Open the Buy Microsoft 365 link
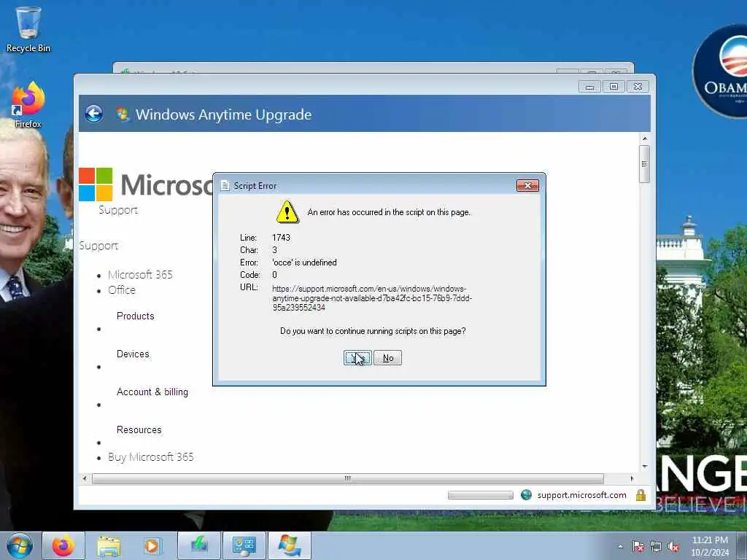The image size is (747, 560). pos(150,457)
